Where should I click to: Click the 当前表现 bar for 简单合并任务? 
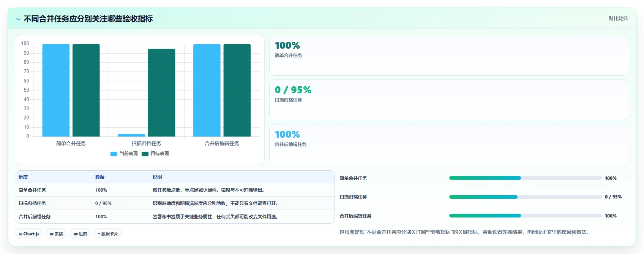[56, 90]
